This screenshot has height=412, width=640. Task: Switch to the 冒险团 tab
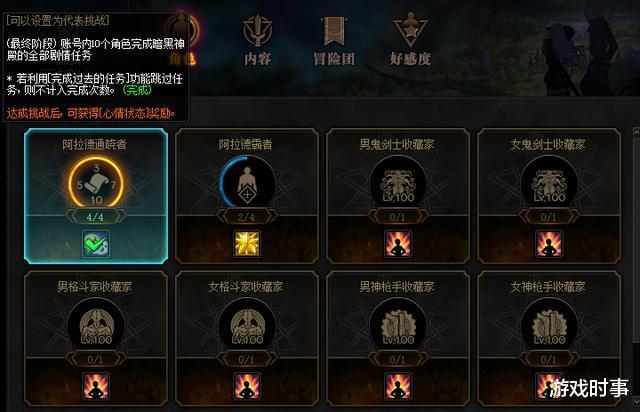click(334, 40)
